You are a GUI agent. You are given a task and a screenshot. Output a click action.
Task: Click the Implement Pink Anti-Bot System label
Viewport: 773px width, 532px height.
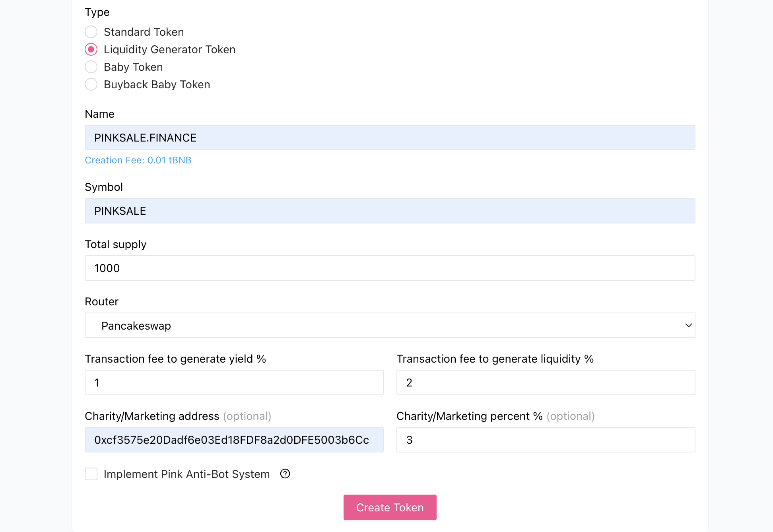click(x=186, y=474)
